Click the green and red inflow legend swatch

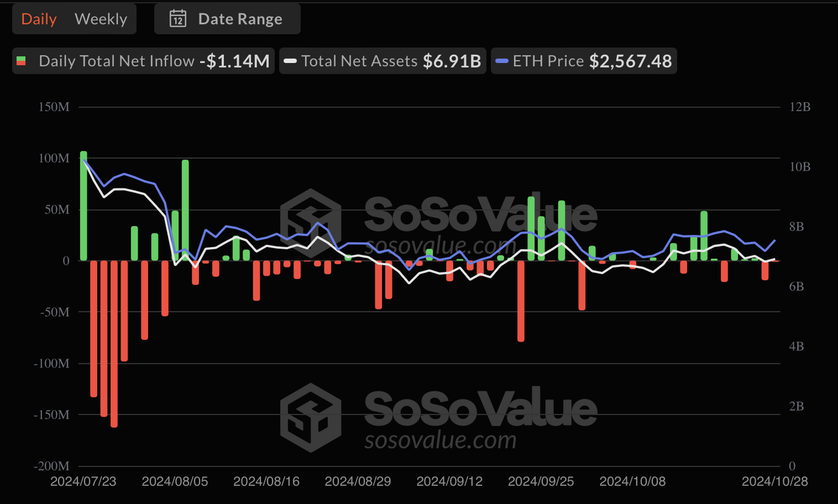21,61
